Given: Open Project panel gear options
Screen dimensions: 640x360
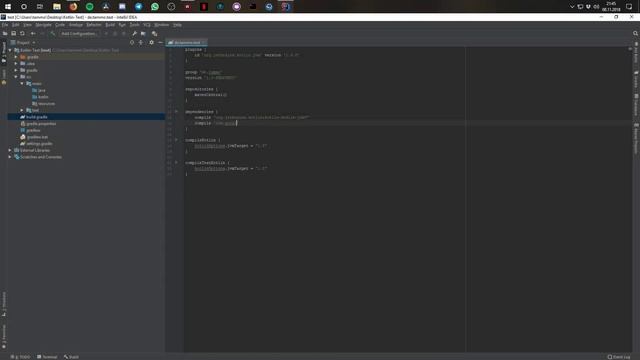Looking at the screenshot, I should tap(151, 42).
